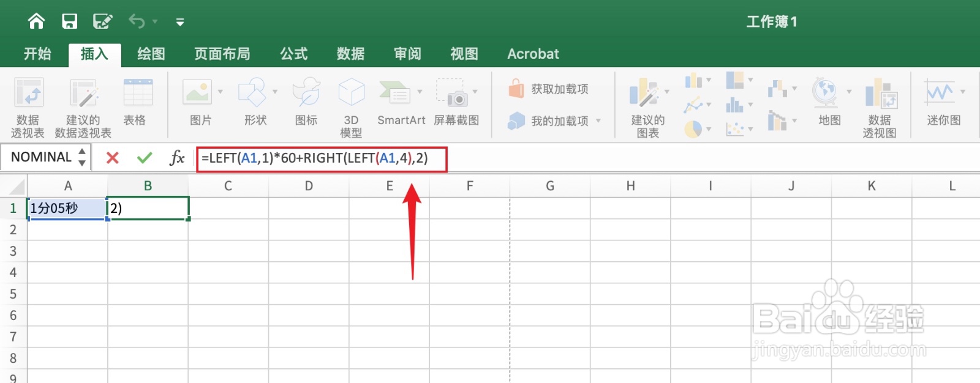The height and width of the screenshot is (383, 980).
Task: Click 建议的数据透视表 icon
Action: (83, 107)
